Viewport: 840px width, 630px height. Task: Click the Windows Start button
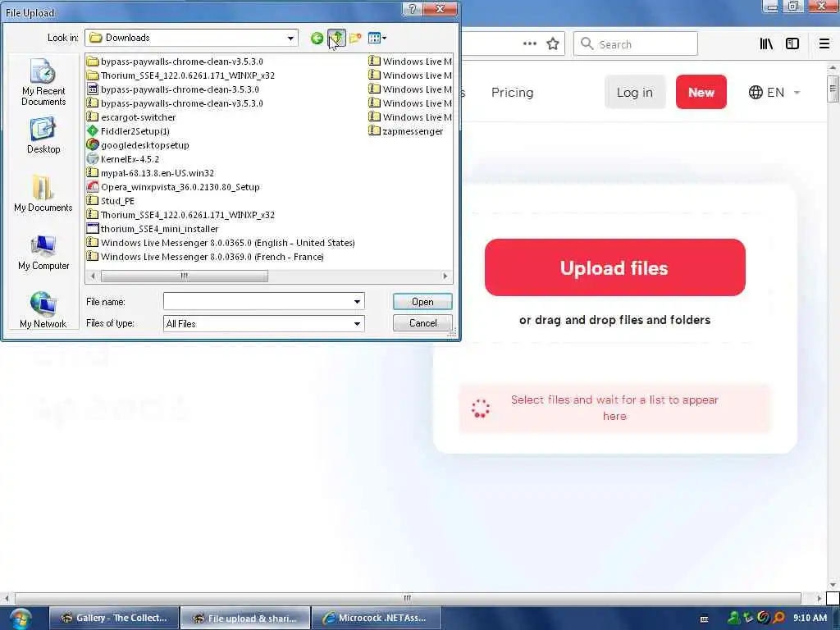pyautogui.click(x=20, y=619)
